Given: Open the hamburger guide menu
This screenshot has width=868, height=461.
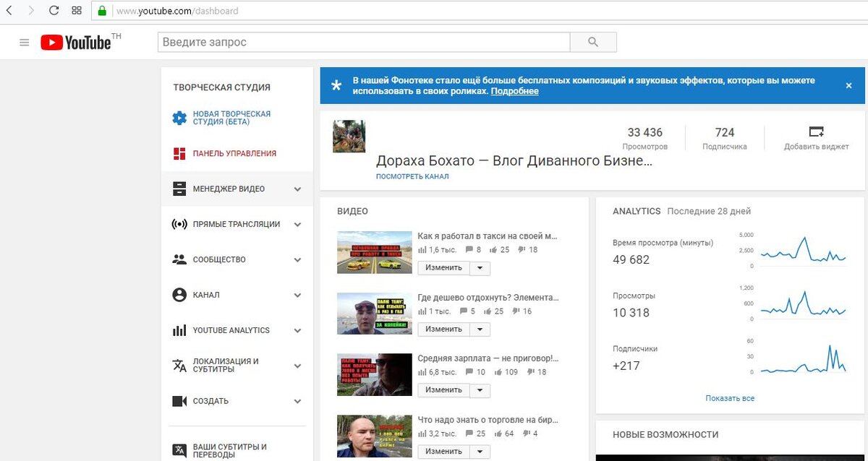Looking at the screenshot, I should 24,43.
